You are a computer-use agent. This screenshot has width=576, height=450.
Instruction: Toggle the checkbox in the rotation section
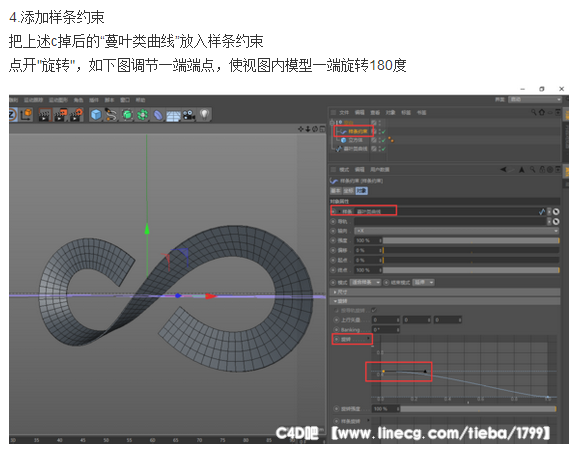tap(374, 310)
